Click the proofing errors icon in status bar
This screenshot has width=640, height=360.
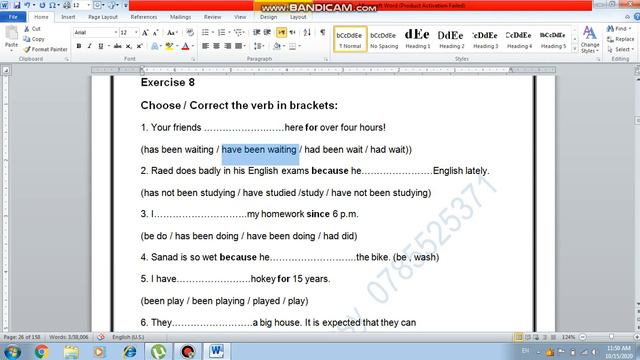point(101,337)
